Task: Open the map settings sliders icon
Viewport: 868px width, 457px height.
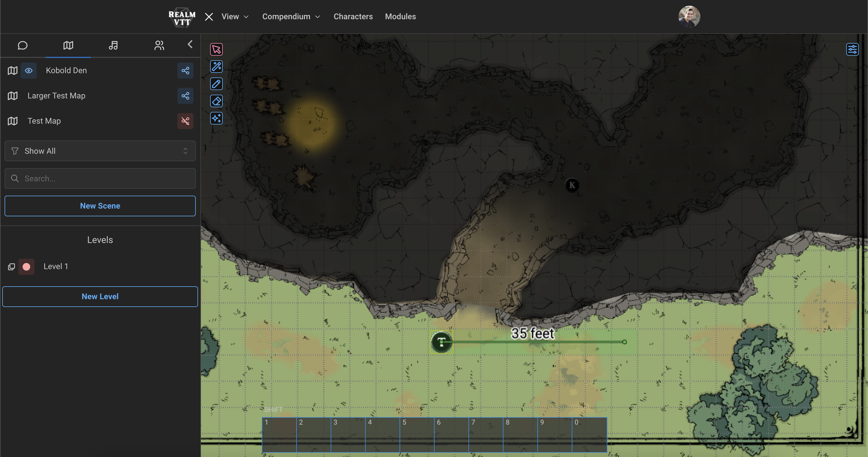Action: [852, 49]
